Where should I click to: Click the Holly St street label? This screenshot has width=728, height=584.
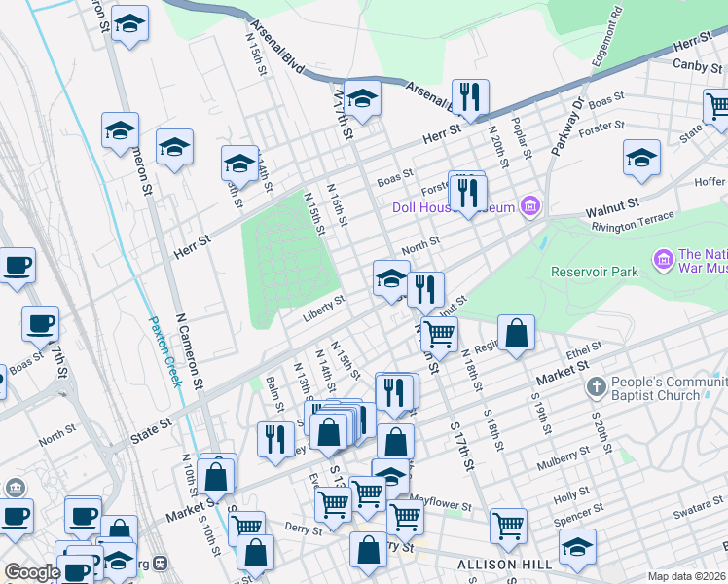tap(571, 494)
